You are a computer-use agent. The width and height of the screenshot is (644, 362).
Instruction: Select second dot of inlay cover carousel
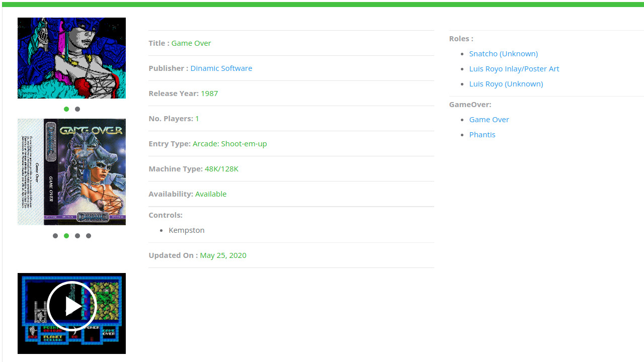[66, 236]
